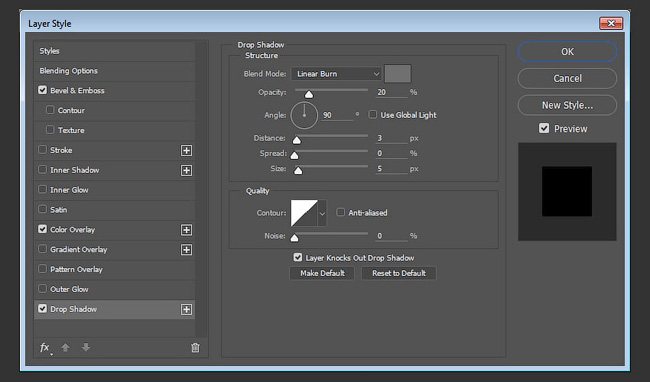Click the Opacity slider handle
The height and width of the screenshot is (382, 650).
coord(309,94)
